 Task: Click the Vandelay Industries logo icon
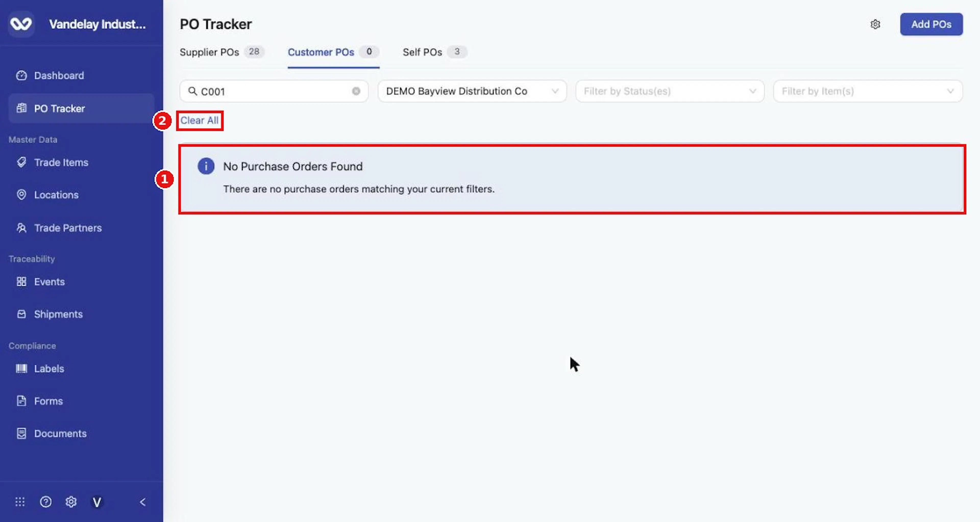pyautogui.click(x=21, y=24)
